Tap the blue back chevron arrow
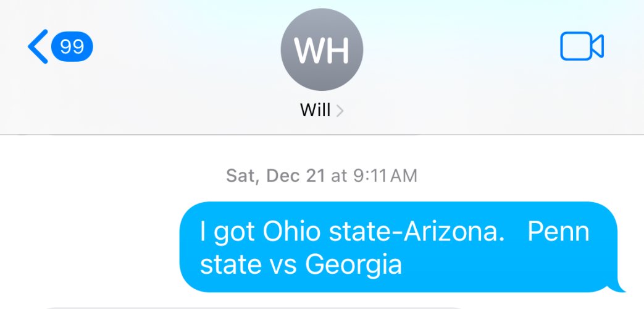644x309 pixels. (x=38, y=46)
